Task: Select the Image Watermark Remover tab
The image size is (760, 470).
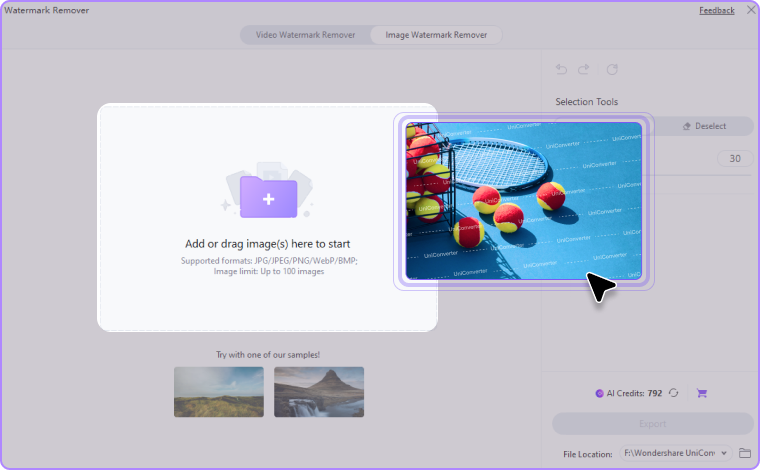Action: (x=436, y=35)
